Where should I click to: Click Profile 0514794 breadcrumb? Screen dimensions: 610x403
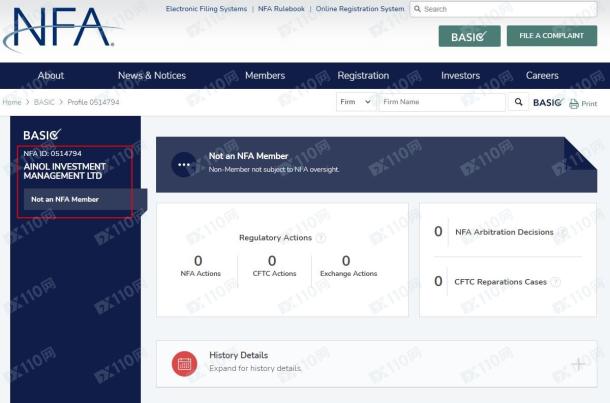pyautogui.click(x=93, y=102)
